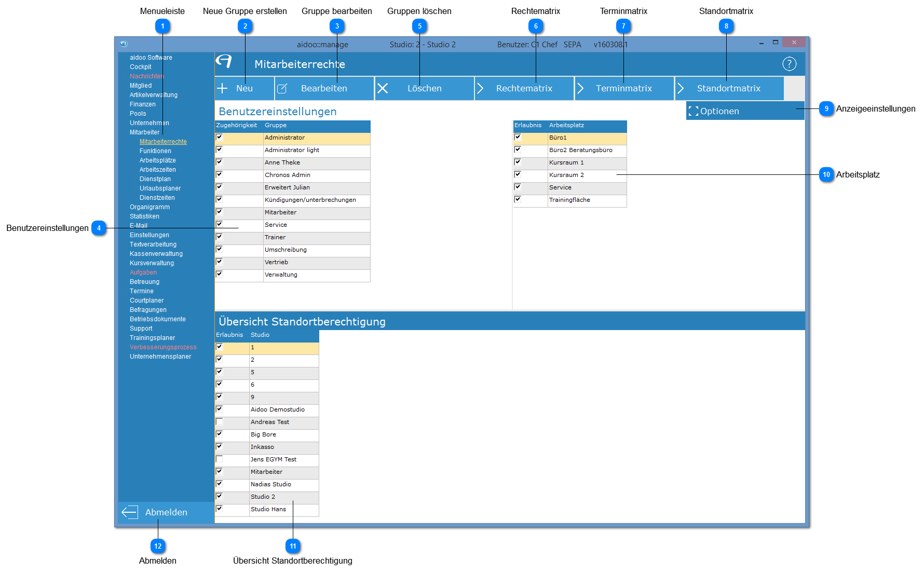The image size is (924, 574).
Task: Toggle checkbox for Administrator group
Action: 219,137
